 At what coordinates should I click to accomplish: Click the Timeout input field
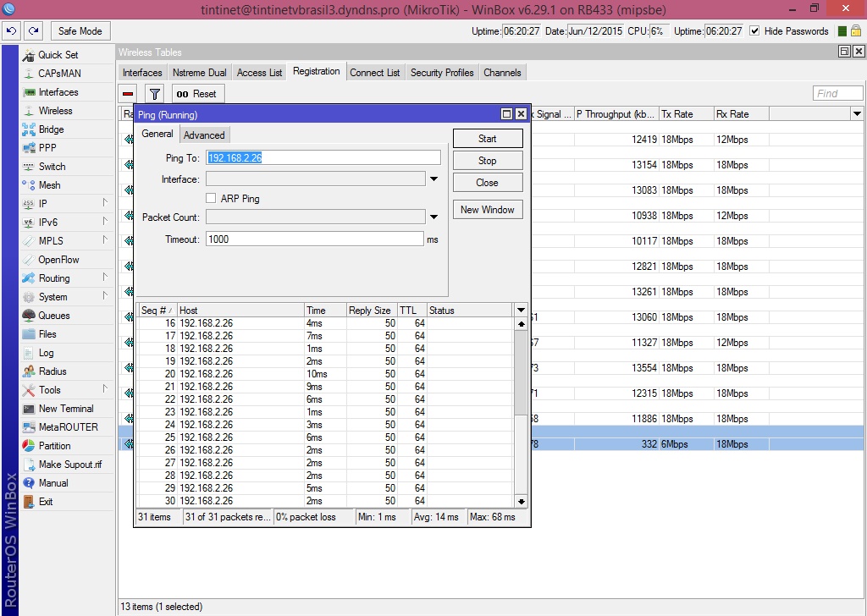pos(314,239)
